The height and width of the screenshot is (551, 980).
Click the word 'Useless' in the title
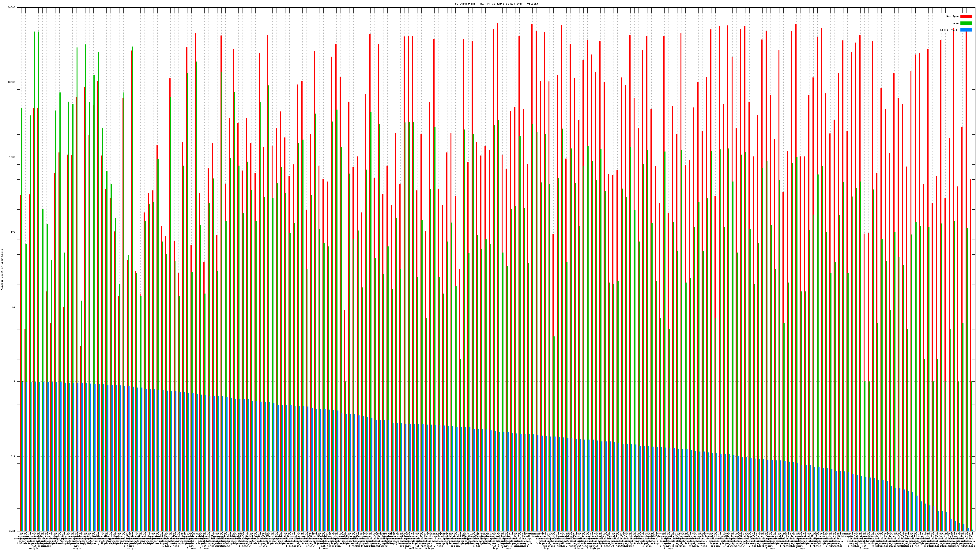pos(532,4)
